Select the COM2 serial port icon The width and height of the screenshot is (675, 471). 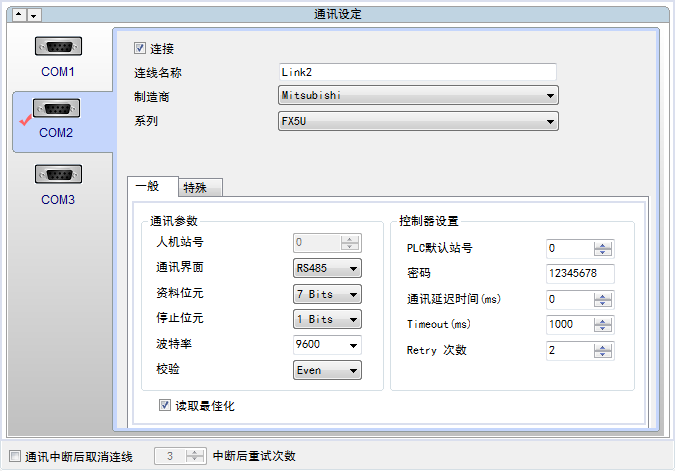click(x=56, y=109)
